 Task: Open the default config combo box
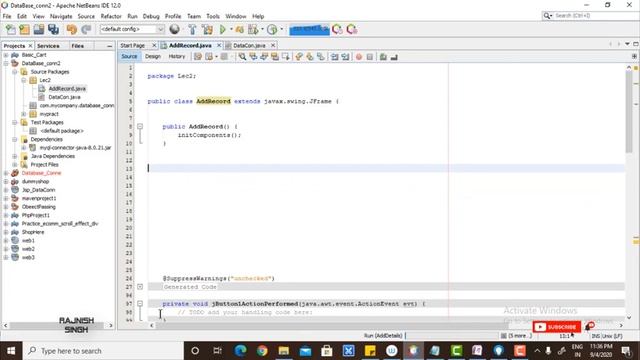point(132,29)
